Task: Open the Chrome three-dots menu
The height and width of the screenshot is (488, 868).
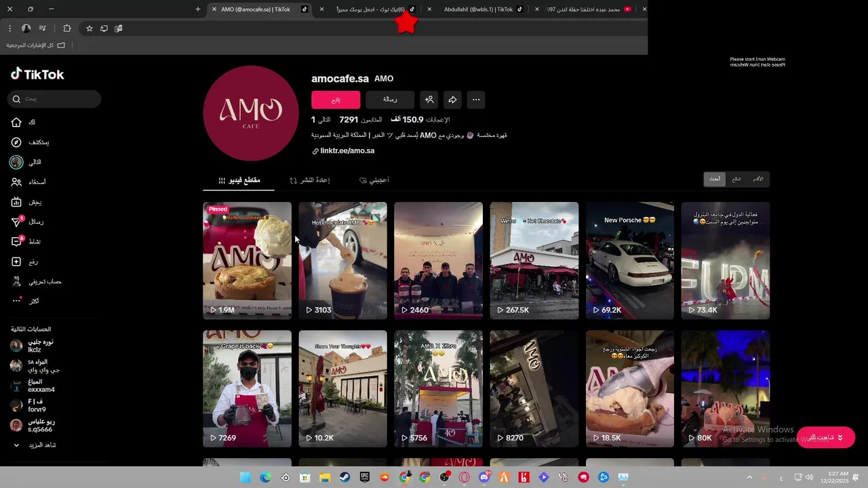Action: (9, 28)
